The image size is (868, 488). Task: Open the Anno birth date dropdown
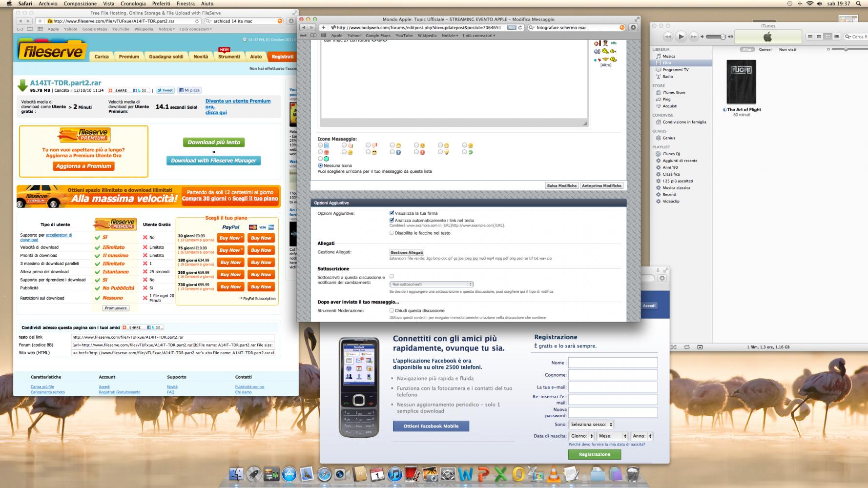click(642, 436)
